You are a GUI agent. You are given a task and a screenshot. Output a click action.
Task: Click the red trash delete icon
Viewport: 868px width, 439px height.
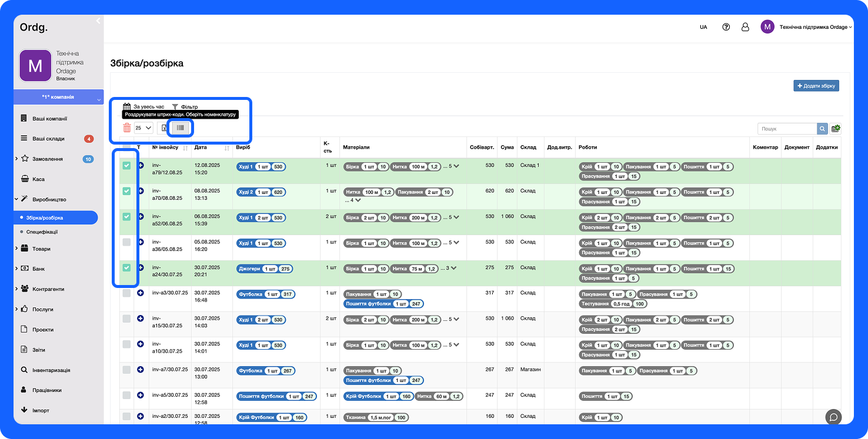click(x=127, y=128)
